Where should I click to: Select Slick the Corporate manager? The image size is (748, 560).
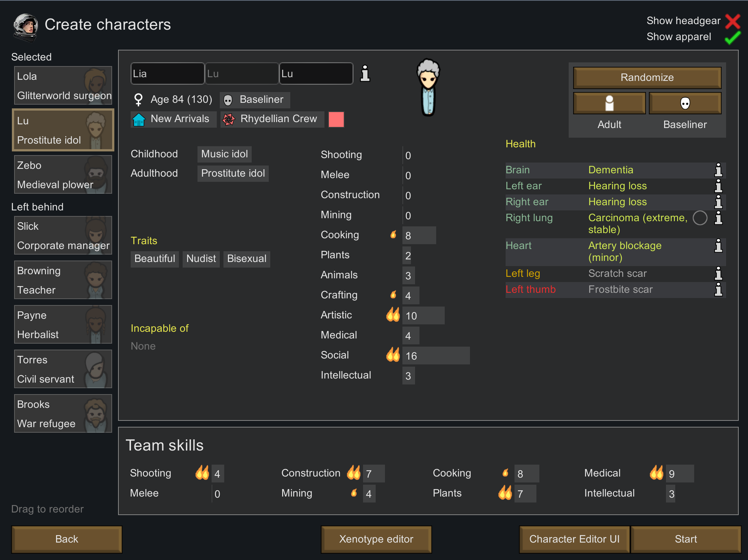(63, 236)
